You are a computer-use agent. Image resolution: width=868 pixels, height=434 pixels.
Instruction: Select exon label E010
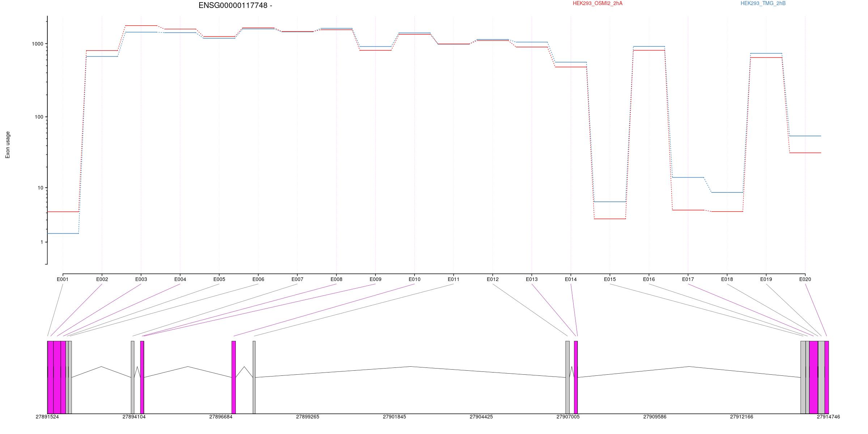(414, 279)
